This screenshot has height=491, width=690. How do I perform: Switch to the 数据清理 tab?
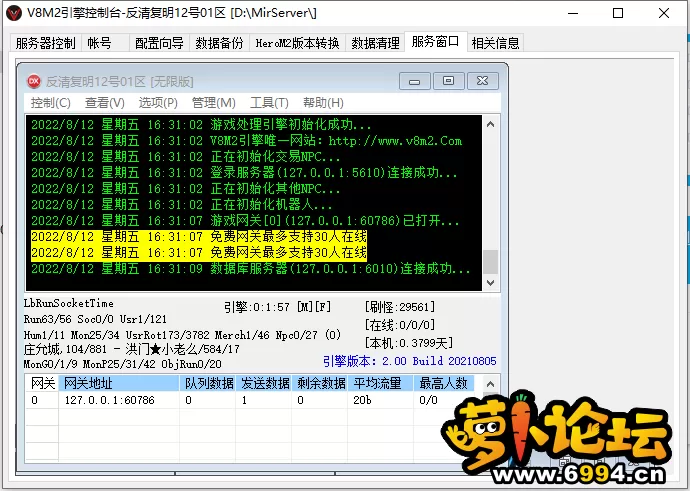pos(375,43)
